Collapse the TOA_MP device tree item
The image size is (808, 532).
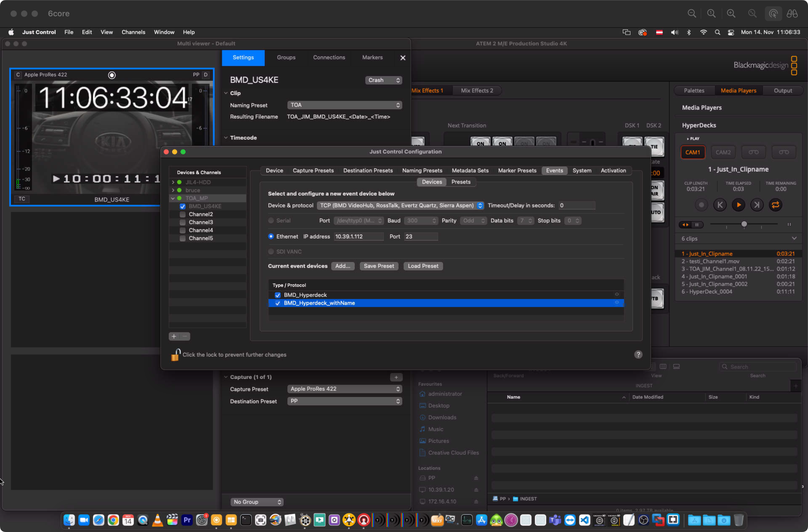click(x=173, y=198)
